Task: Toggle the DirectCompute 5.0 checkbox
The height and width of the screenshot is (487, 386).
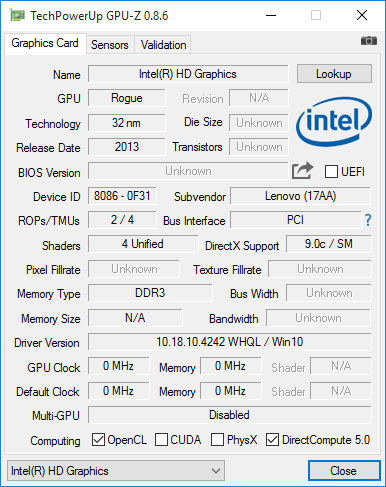Action: pyautogui.click(x=272, y=440)
